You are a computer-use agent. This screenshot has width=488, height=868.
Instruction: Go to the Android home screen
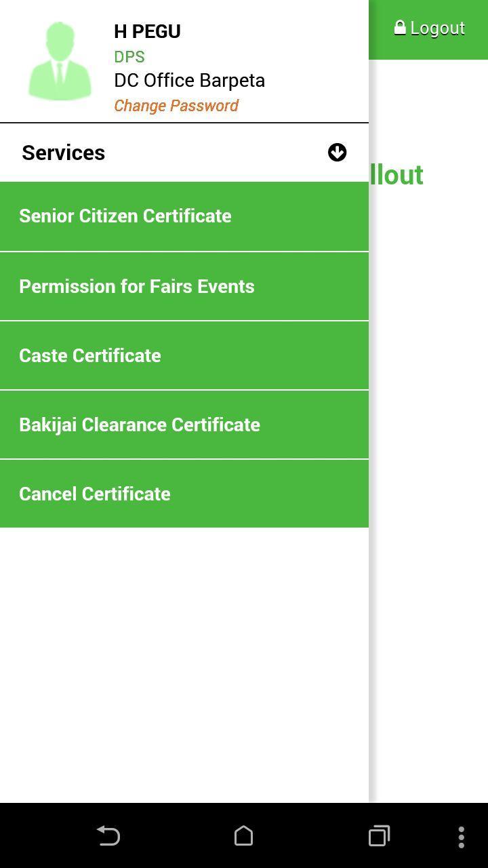coord(243,835)
